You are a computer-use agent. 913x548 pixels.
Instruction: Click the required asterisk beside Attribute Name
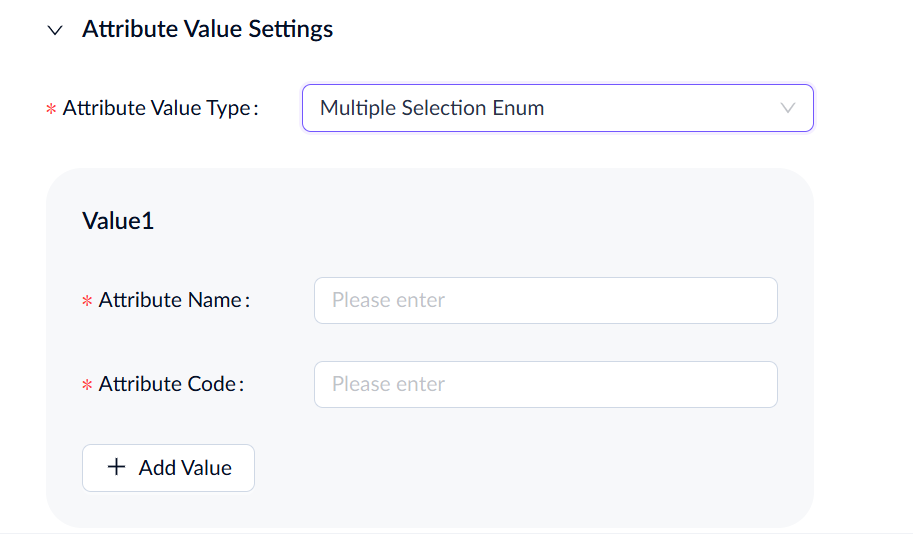[x=87, y=301]
